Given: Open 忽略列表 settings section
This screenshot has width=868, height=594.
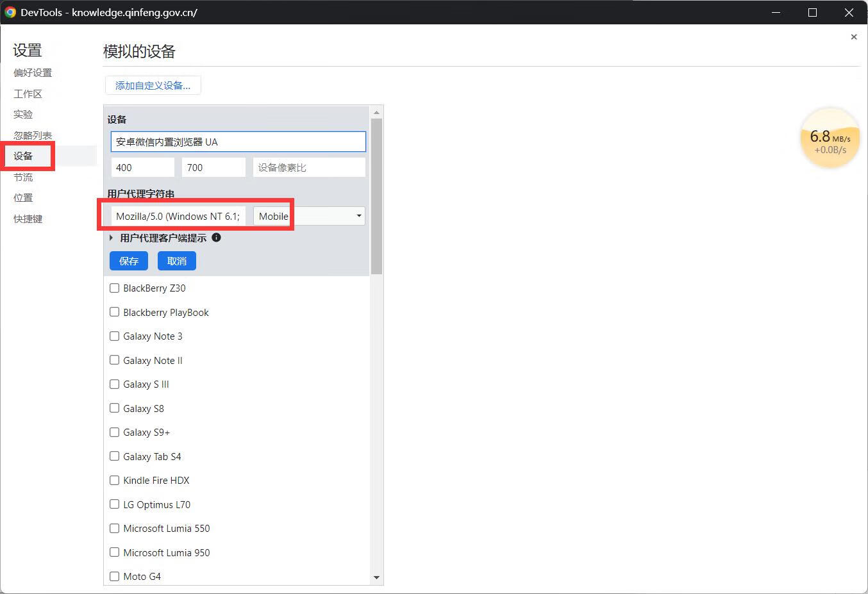Looking at the screenshot, I should pyautogui.click(x=33, y=135).
